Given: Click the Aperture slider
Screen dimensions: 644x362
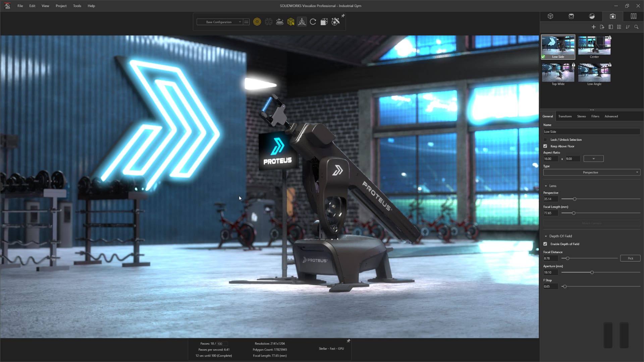Looking at the screenshot, I should 601,273.
